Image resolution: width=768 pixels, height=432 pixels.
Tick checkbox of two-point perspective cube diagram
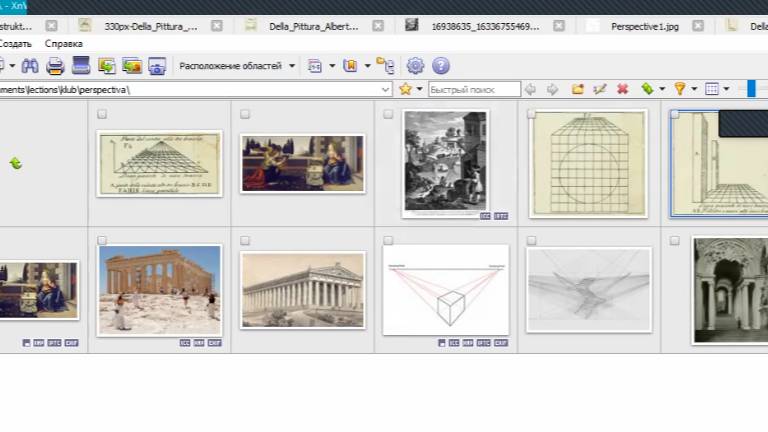coord(388,240)
